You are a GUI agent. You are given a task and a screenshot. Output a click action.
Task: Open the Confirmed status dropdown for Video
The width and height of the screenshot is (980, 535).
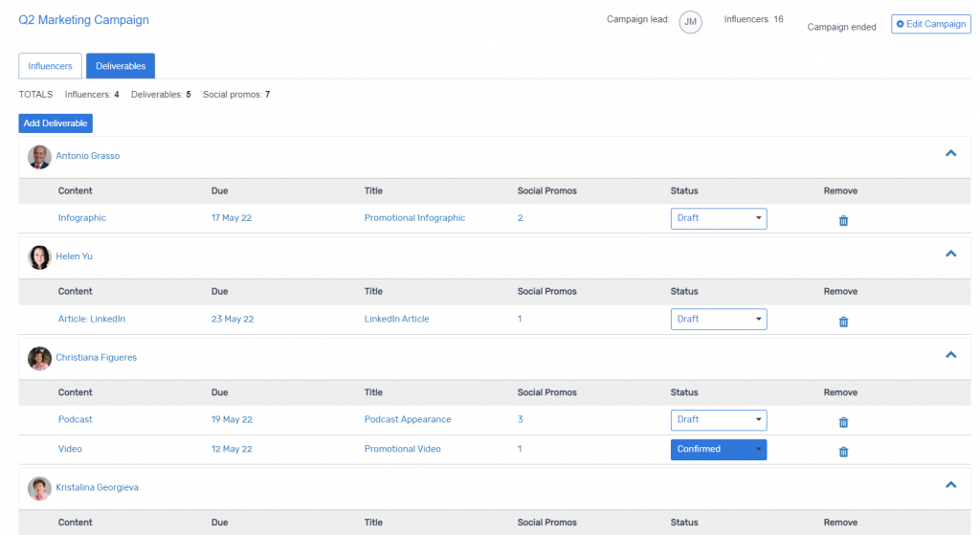[x=718, y=449]
